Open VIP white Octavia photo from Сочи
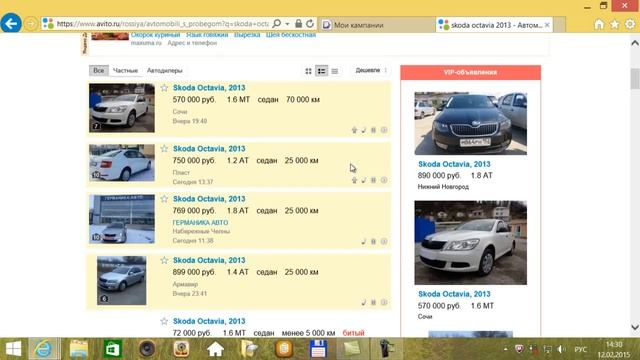The width and height of the screenshot is (640, 360). click(x=471, y=242)
